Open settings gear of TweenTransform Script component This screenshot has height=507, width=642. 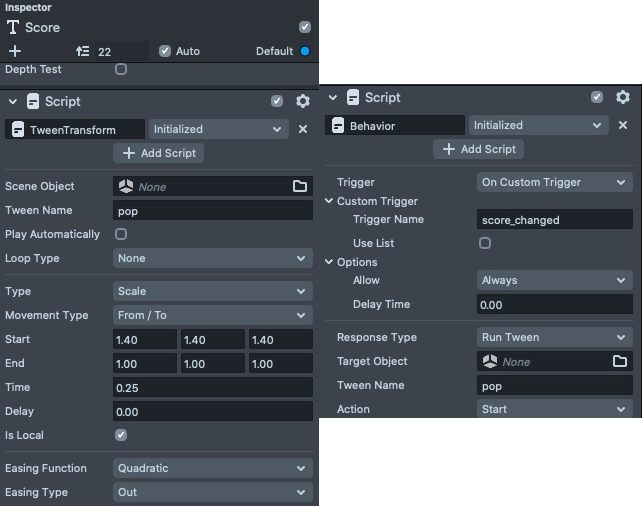click(x=303, y=101)
